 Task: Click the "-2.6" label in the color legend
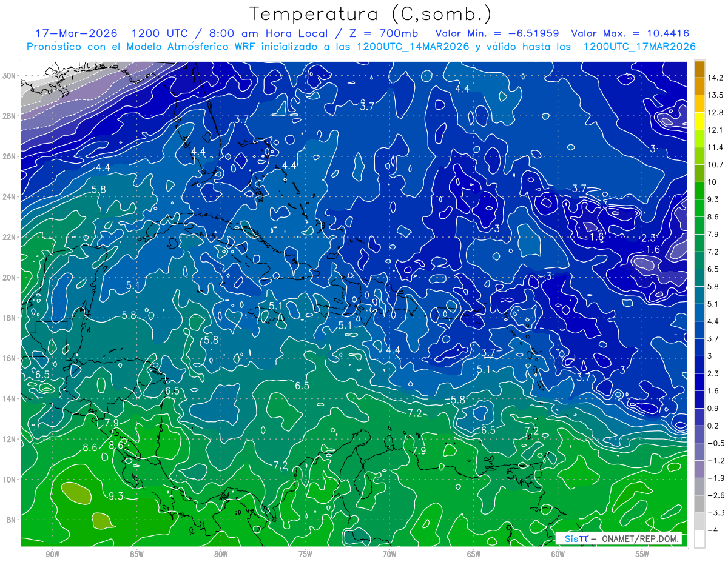coord(716,495)
